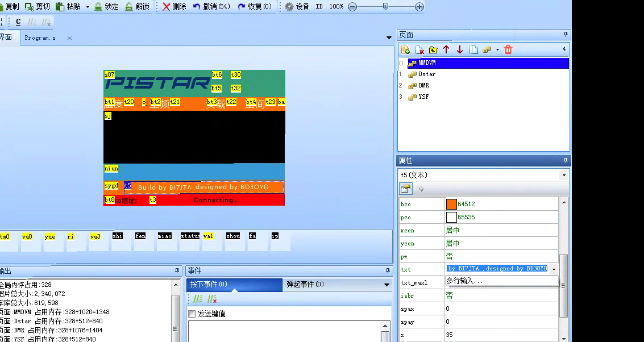Open the paste options dropdown arrow
Screen dimensions: 644x342
coord(88,7)
